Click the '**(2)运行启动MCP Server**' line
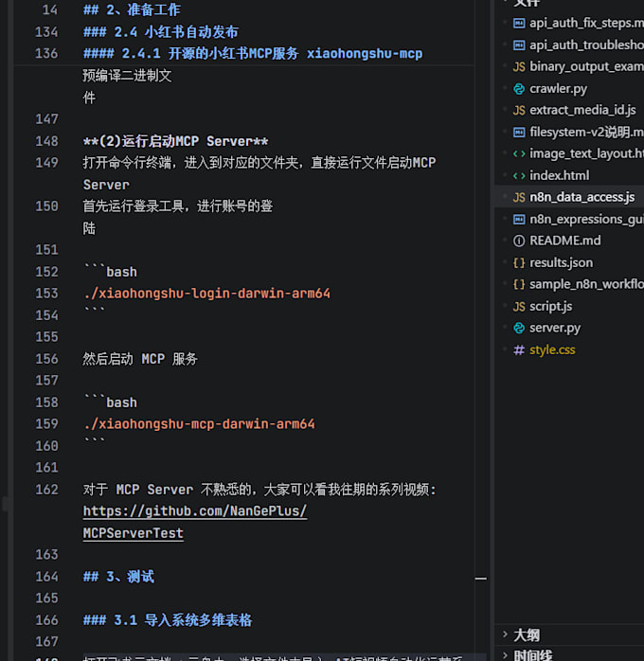 point(176,141)
